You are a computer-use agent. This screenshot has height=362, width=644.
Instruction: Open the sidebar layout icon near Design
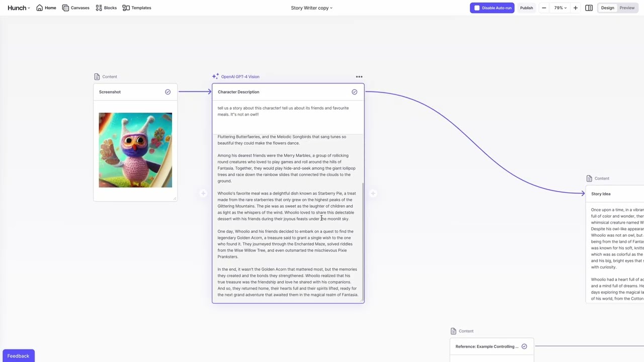point(589,8)
